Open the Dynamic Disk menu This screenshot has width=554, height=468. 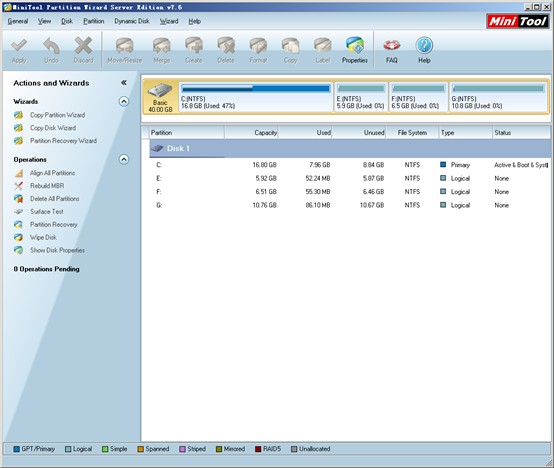point(132,21)
